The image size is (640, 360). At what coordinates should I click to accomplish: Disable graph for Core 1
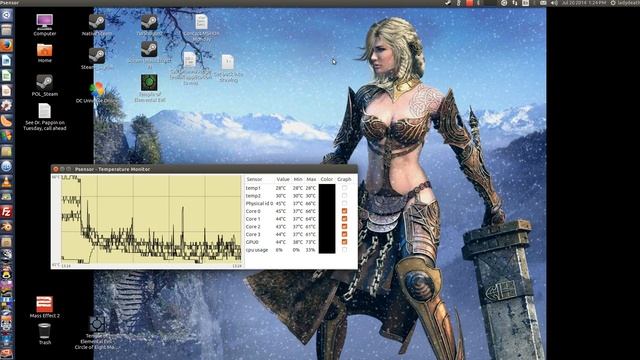(344, 219)
